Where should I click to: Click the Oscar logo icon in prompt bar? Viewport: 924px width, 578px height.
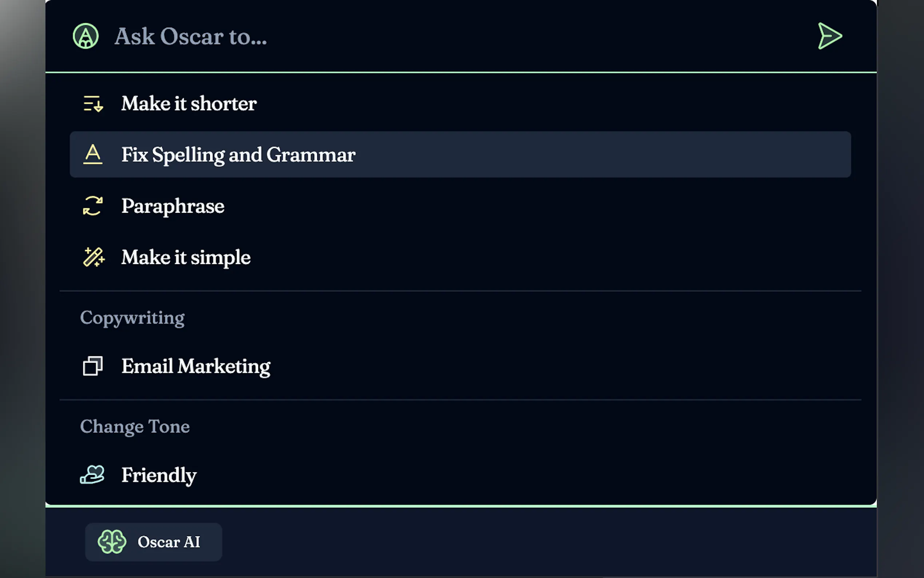[x=85, y=36]
